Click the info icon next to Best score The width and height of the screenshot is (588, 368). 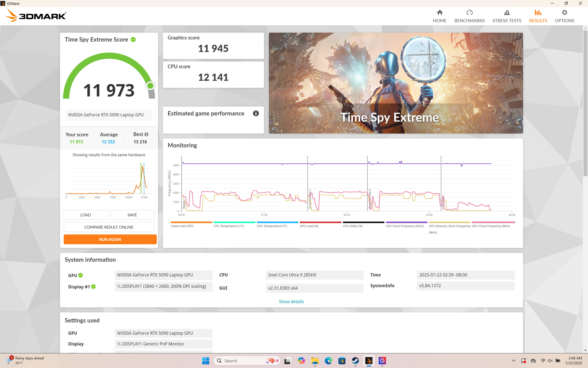146,134
